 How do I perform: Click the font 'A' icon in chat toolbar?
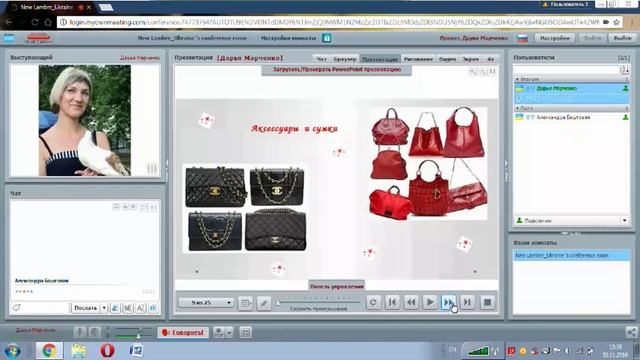(140, 308)
